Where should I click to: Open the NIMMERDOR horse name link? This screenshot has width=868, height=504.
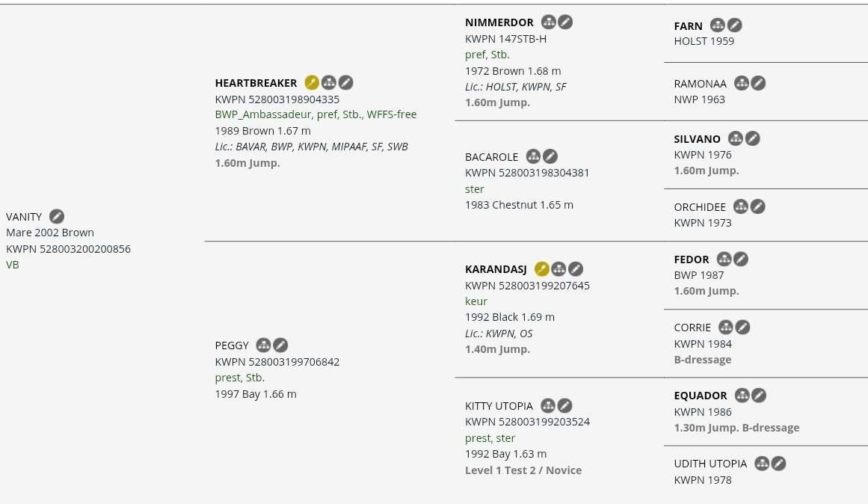pos(499,22)
